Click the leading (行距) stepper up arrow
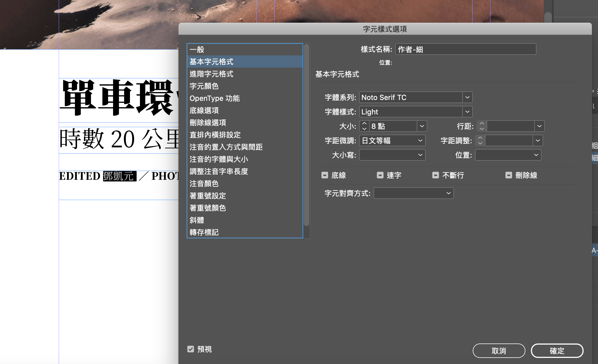The height and width of the screenshot is (364, 598). 482,124
